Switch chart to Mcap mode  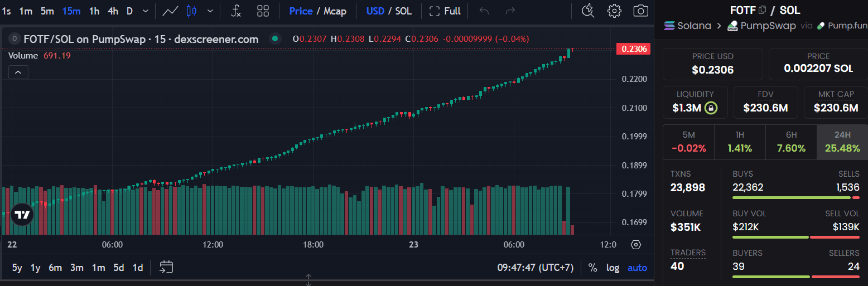click(335, 11)
